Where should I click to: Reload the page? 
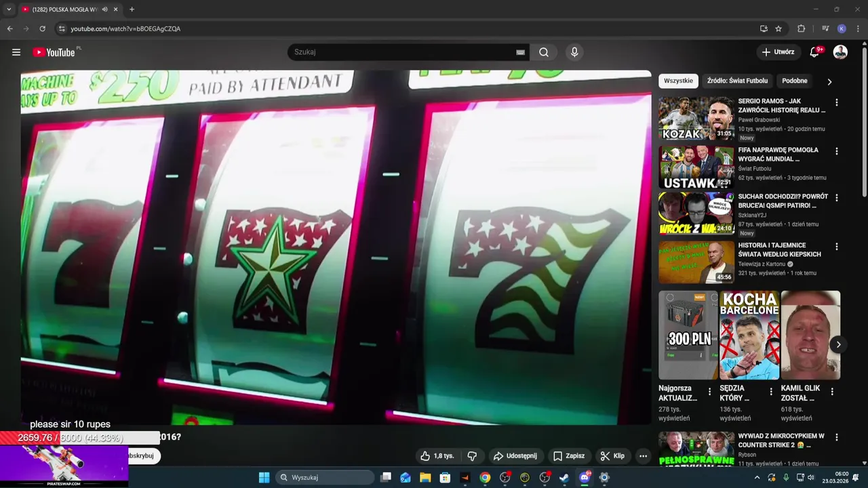42,28
